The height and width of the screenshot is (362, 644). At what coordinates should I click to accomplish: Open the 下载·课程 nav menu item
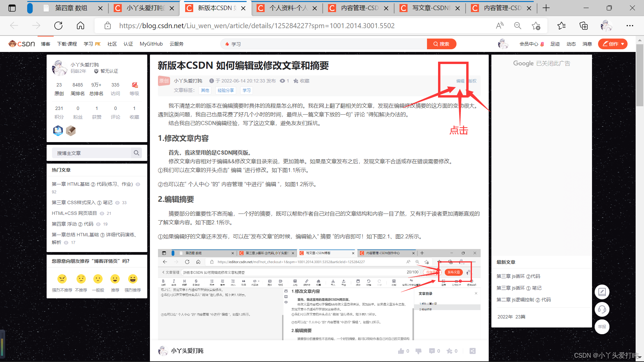(x=67, y=44)
